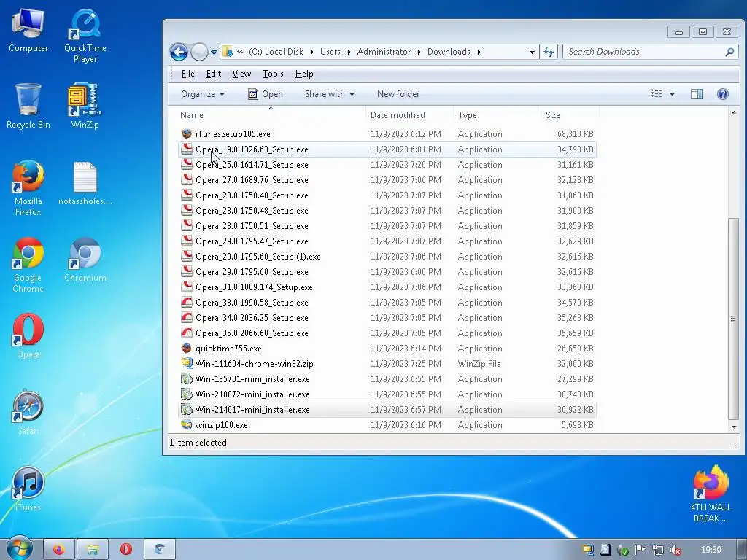Select the Safari desktop shortcut
This screenshot has width=747, height=560.
(x=28, y=413)
